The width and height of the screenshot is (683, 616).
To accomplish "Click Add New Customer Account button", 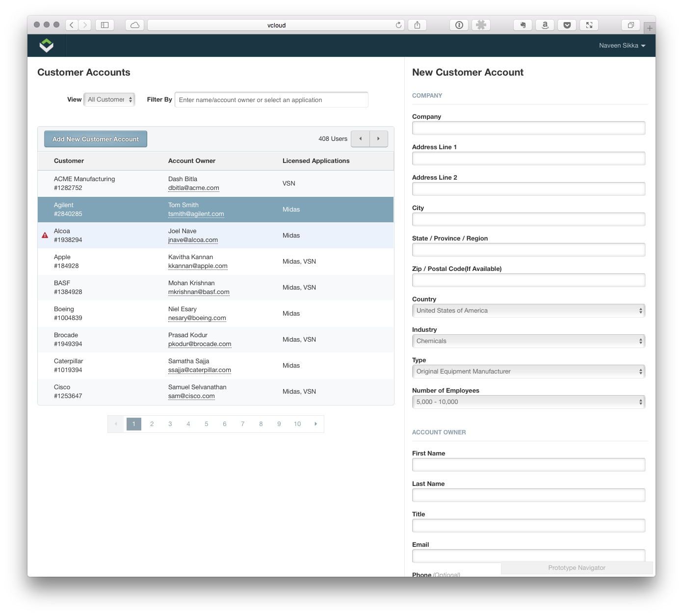I will pos(96,139).
